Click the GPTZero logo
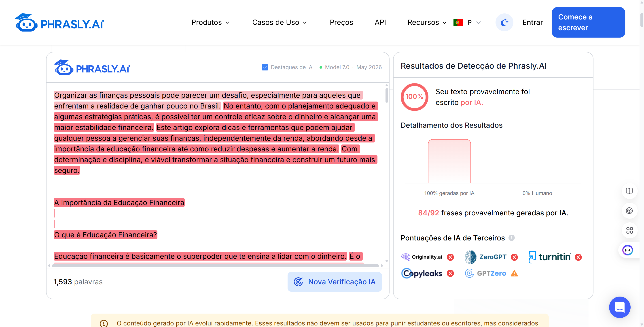The height and width of the screenshot is (327, 644). click(x=485, y=273)
